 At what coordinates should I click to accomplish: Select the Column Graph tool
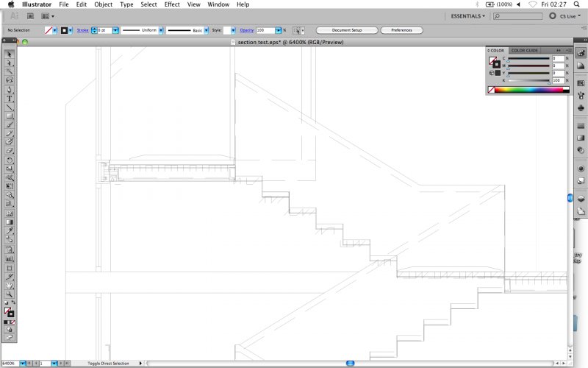coord(10,258)
